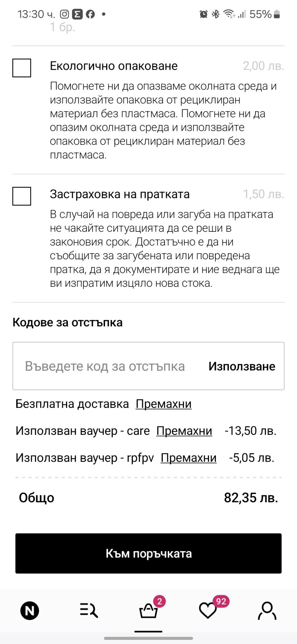
Task: Tap the Instagram notification icon
Action: 64,14
